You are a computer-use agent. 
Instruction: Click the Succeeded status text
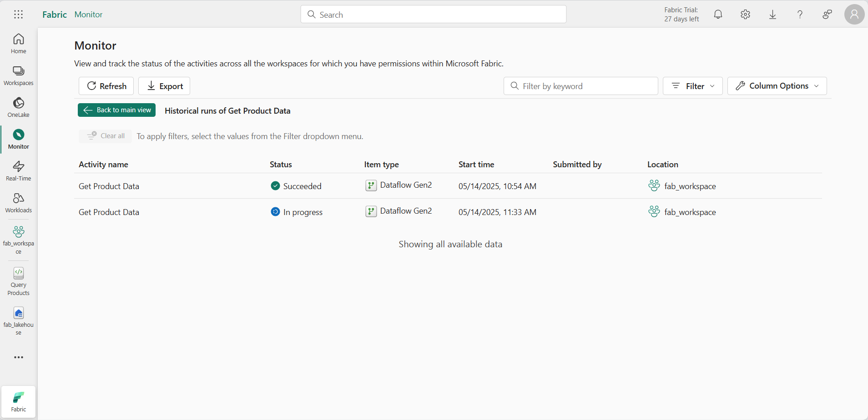tap(302, 186)
